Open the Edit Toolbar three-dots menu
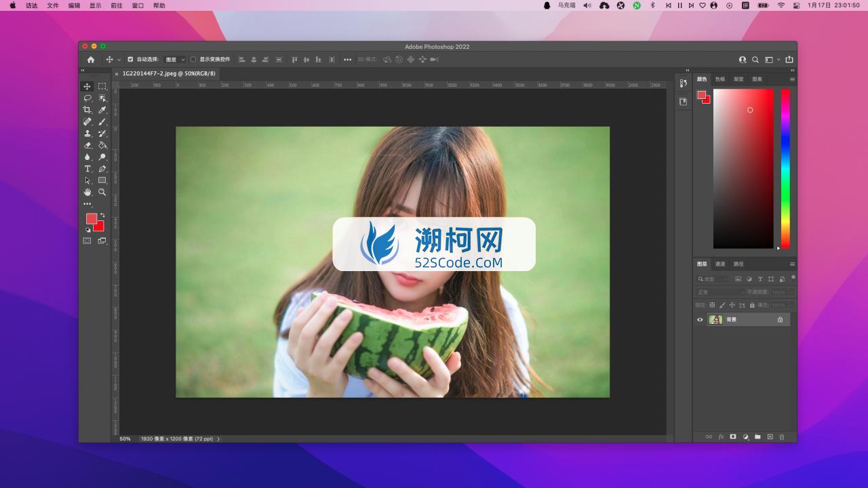 87,204
